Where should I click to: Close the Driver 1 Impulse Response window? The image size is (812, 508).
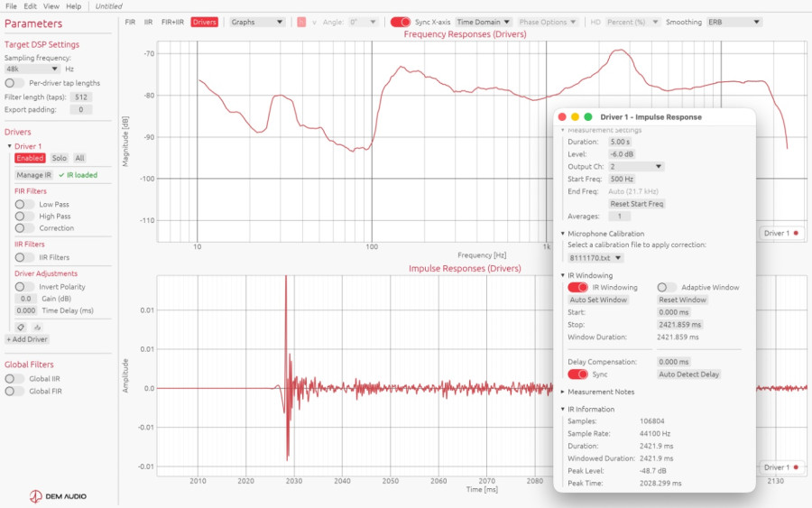pos(562,117)
